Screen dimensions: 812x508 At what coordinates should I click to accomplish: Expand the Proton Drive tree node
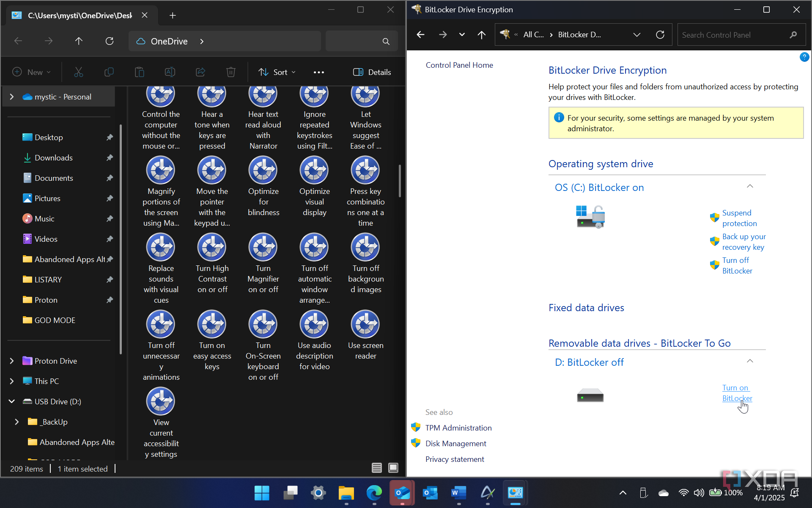tap(12, 361)
